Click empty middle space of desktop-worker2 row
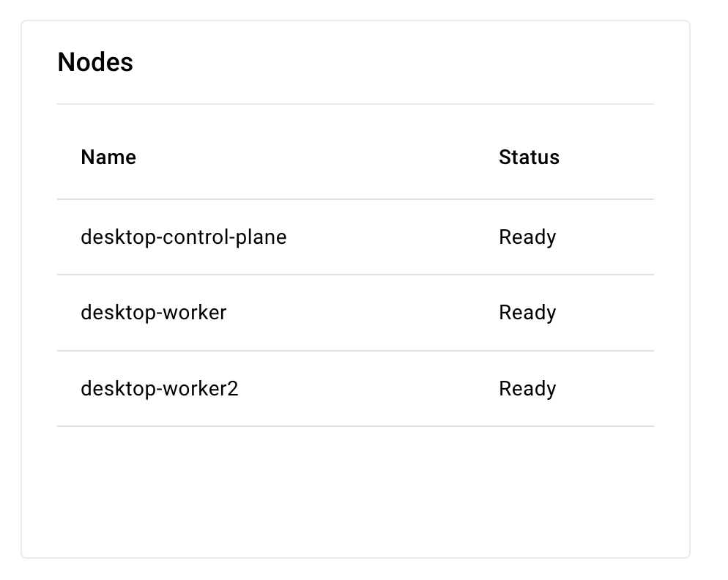This screenshot has width=728, height=580. coord(366,389)
